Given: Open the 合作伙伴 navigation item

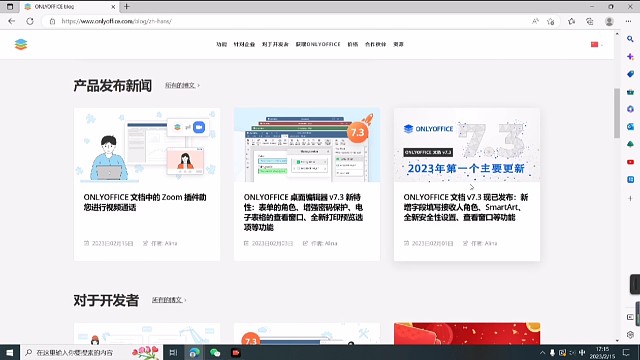Looking at the screenshot, I should pos(376,44).
